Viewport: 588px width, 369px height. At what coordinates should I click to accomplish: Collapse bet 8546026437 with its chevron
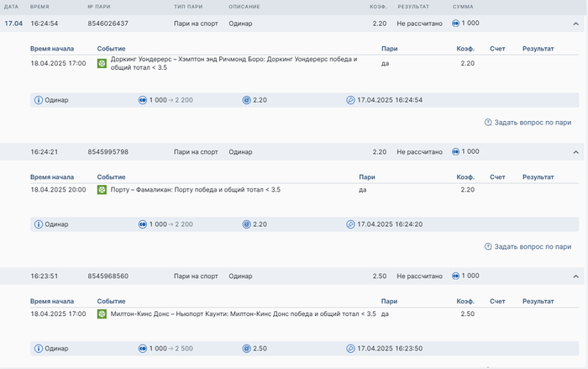pos(575,24)
